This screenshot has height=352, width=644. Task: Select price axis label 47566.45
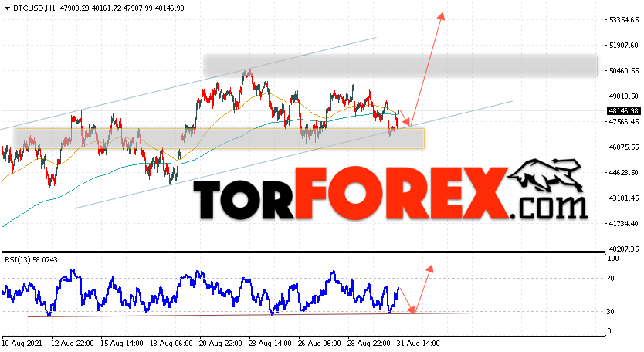624,121
